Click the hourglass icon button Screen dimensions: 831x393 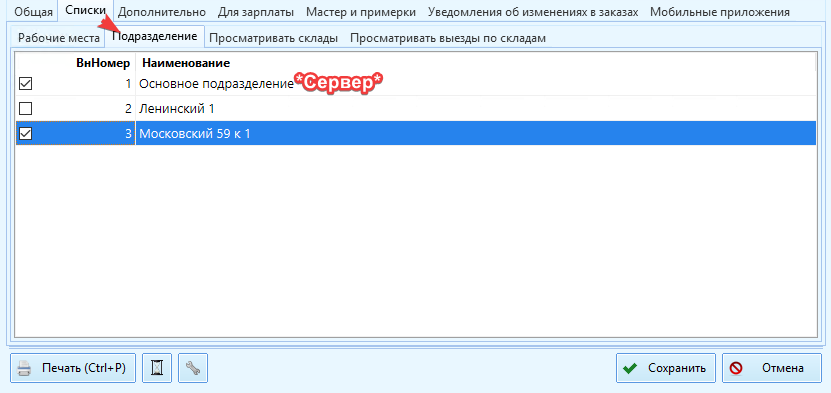pyautogui.click(x=156, y=368)
